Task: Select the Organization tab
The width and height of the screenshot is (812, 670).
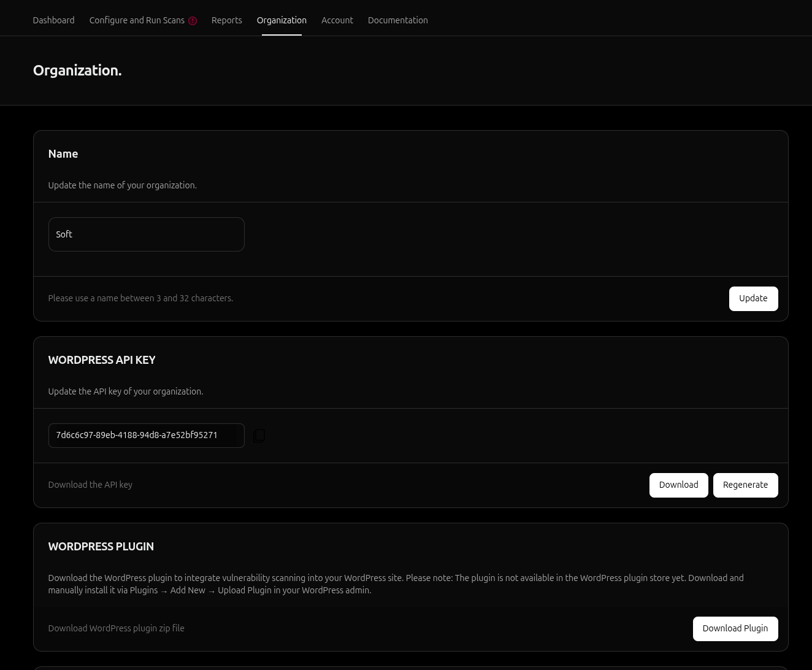Action: (x=282, y=20)
